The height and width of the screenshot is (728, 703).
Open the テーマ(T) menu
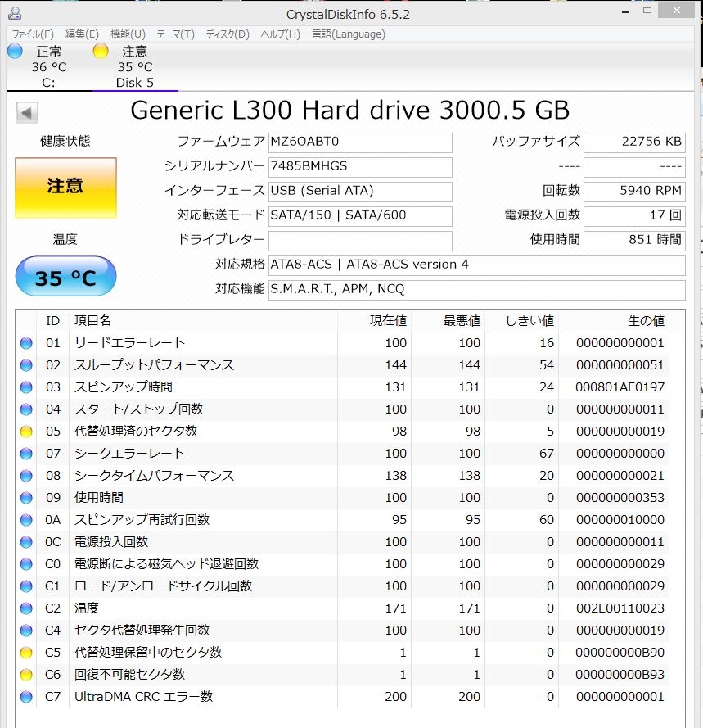pyautogui.click(x=175, y=34)
